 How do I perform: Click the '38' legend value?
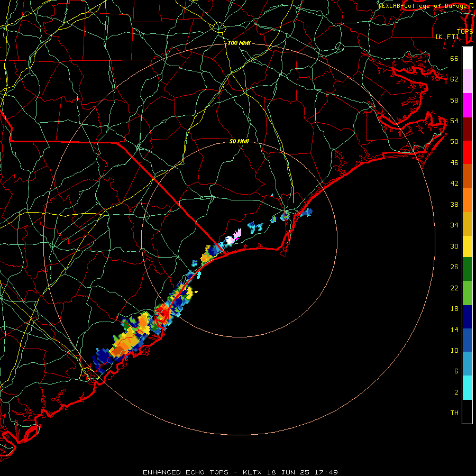[454, 204]
